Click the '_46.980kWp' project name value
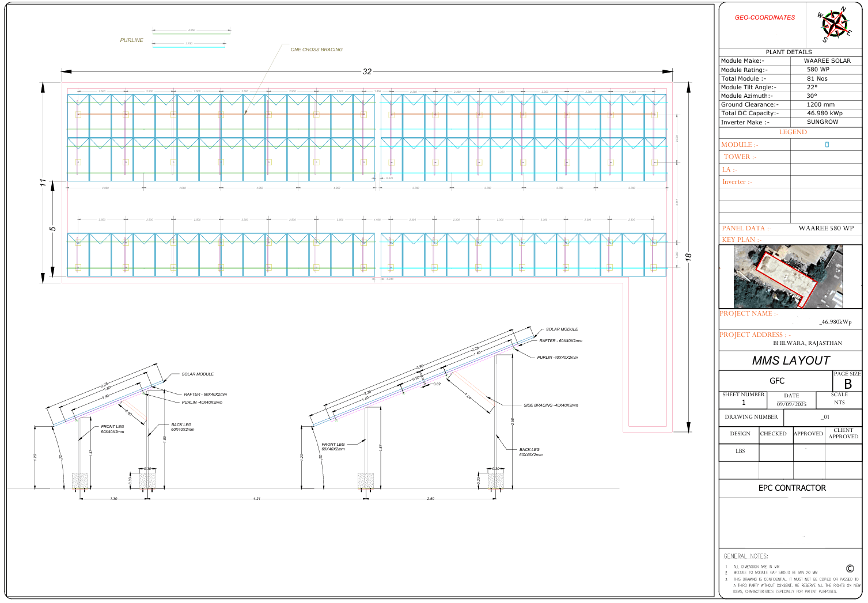This screenshot has height=603, width=868. (x=835, y=322)
